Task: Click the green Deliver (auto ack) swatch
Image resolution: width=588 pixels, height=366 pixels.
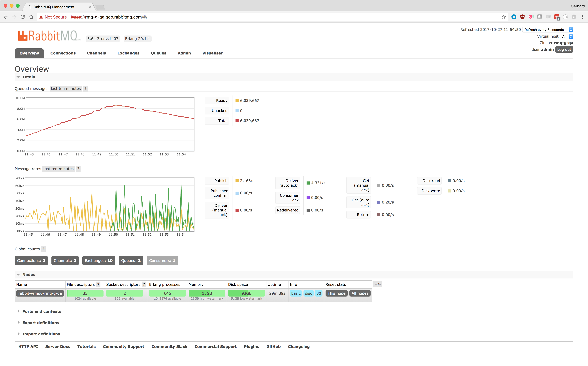Action: pos(308,183)
